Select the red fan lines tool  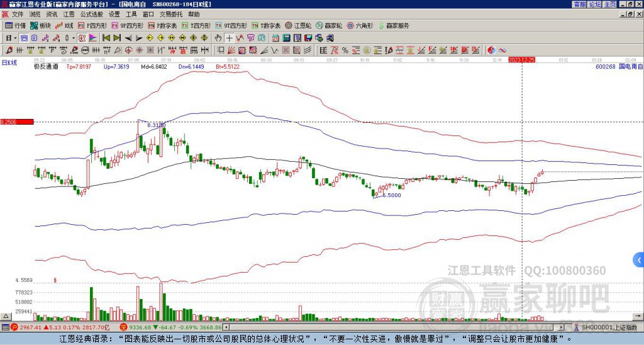[231, 50]
